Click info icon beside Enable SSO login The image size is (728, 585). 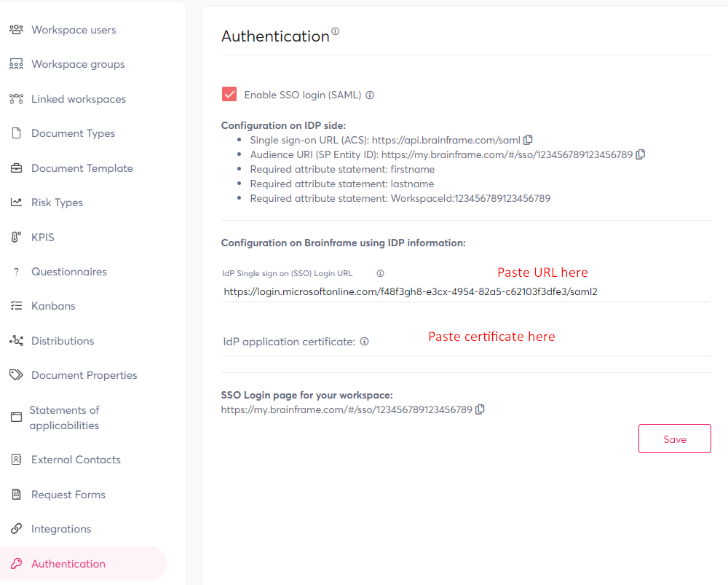click(x=370, y=95)
